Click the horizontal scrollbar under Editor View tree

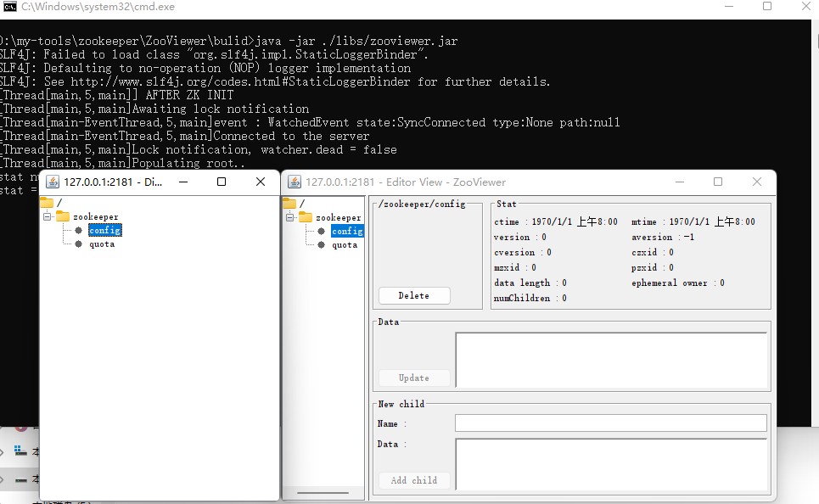coord(323,493)
